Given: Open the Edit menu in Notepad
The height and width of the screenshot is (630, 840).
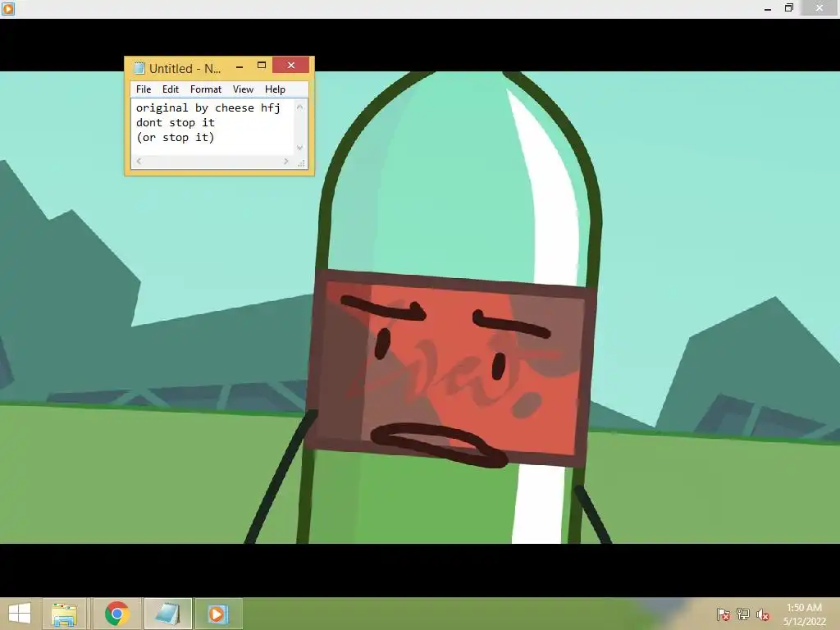Looking at the screenshot, I should coord(171,89).
